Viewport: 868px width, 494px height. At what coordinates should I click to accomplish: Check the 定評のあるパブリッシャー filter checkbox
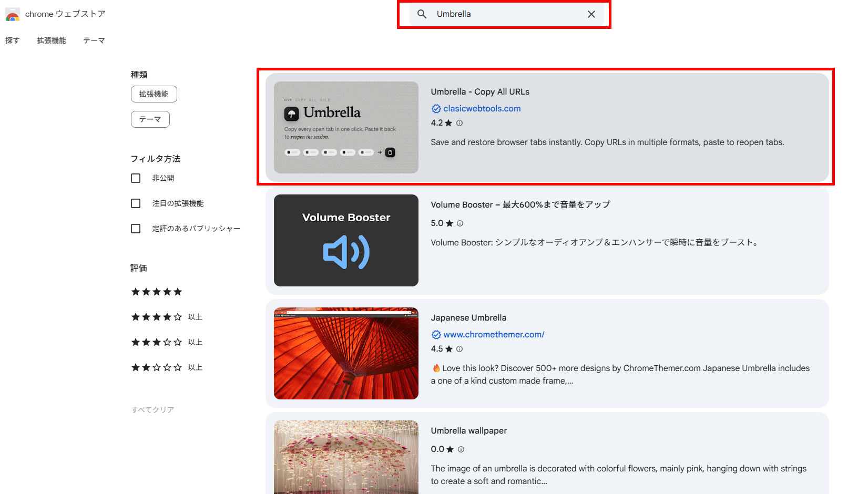click(x=136, y=229)
